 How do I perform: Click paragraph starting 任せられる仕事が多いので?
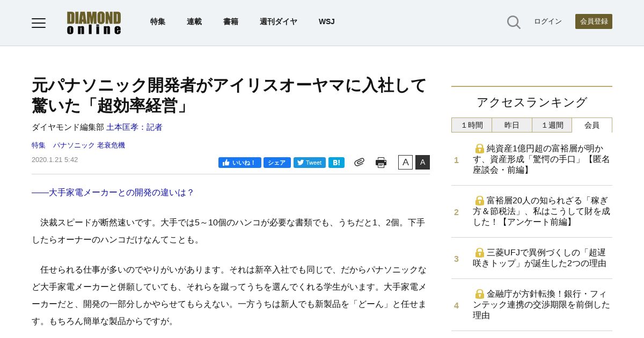pos(230,296)
